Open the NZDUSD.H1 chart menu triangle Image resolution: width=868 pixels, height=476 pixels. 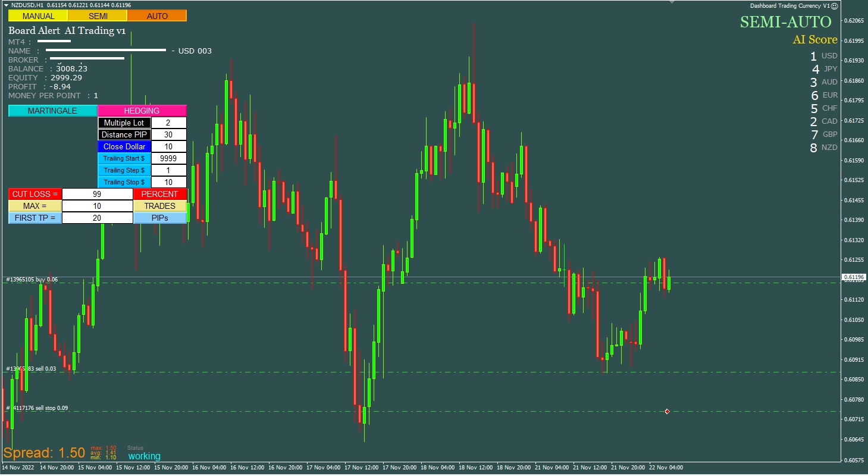coord(6,5)
